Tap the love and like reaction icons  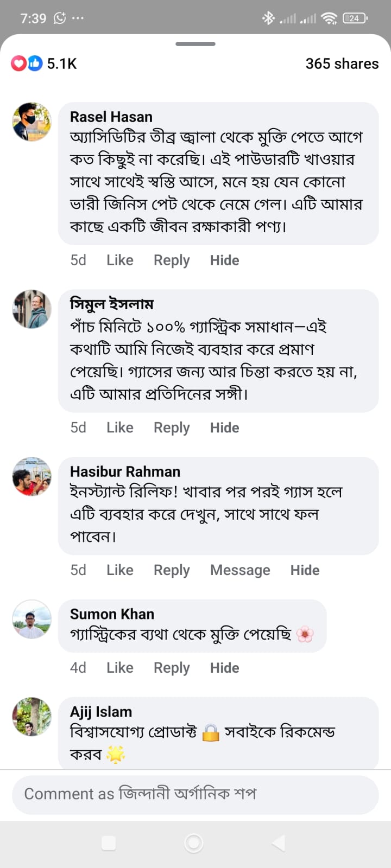27,63
